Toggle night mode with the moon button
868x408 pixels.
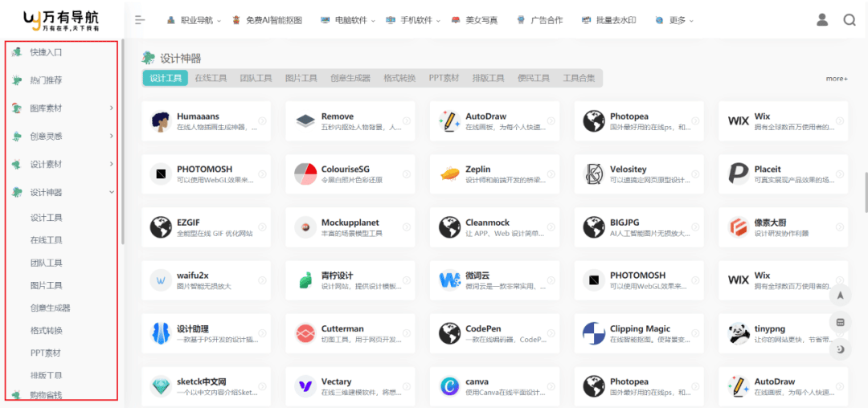(x=840, y=349)
